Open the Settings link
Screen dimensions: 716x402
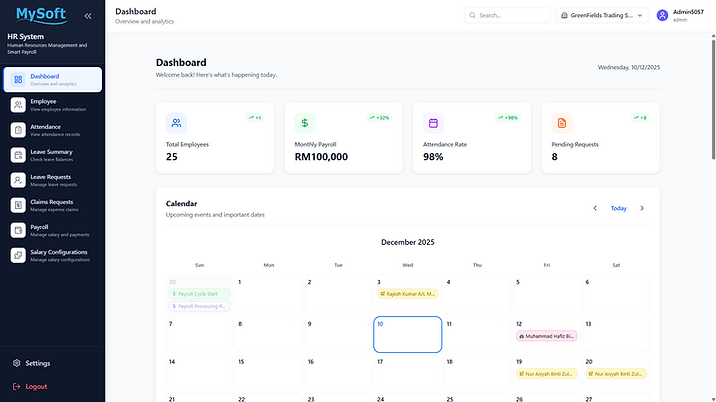click(x=37, y=363)
